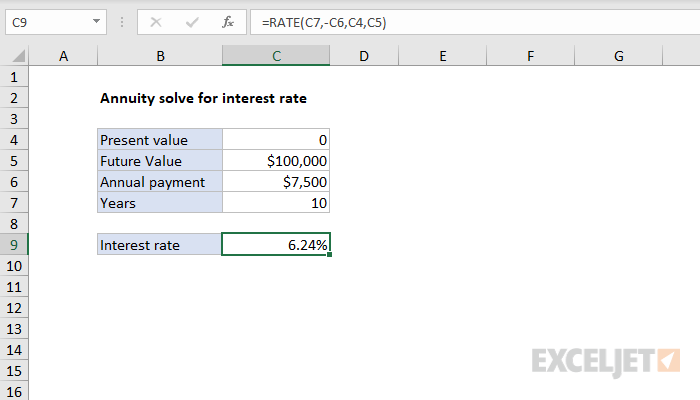Select row 11 header
Viewport: 700px width, 400px height.
14,287
